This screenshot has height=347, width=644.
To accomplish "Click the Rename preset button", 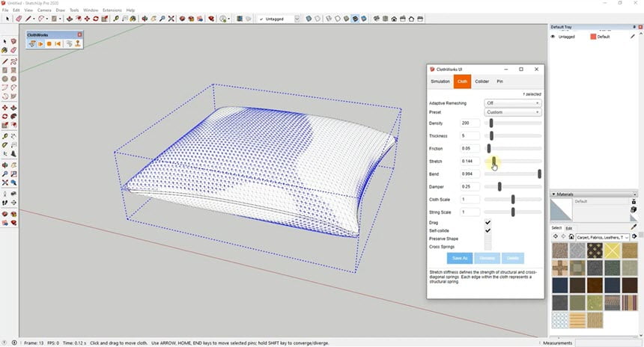I will (x=487, y=258).
